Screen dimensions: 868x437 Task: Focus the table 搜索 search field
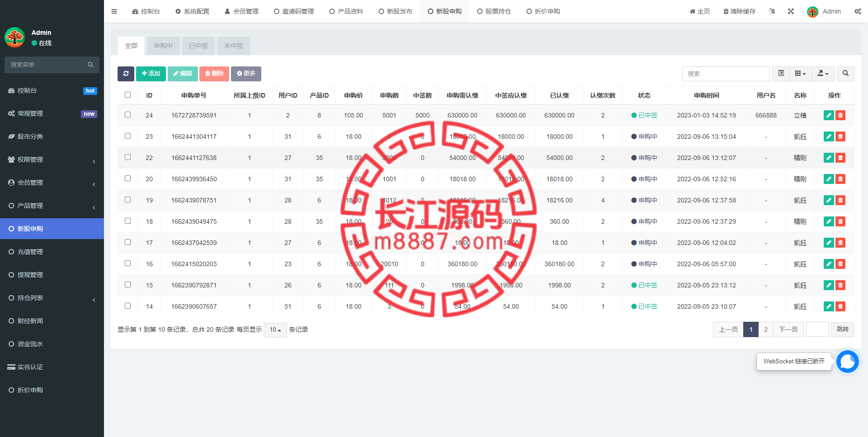[726, 74]
